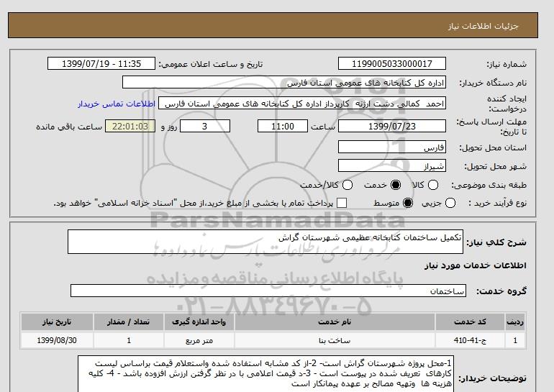Click توضیحات خریدار label
This screenshot has width=554, height=392.
(493, 378)
